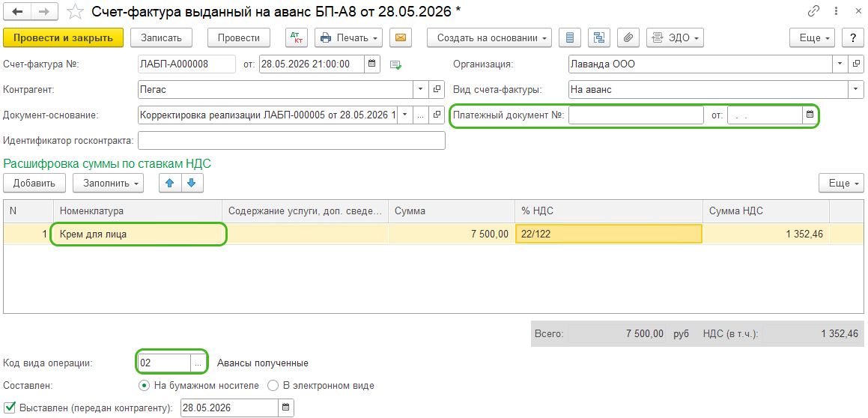
Task: Click the document status icon beside date
Action: coord(395,64)
